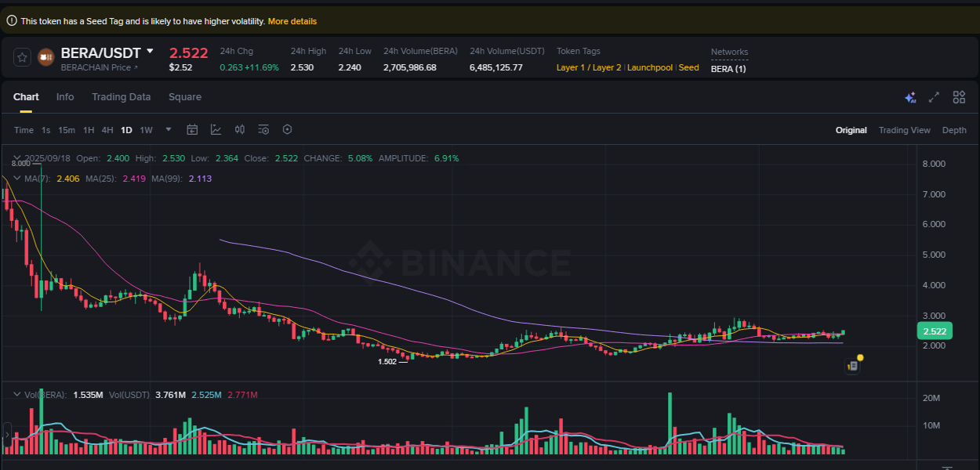
Task: Open the chart style line-chart icon
Action: [216, 129]
